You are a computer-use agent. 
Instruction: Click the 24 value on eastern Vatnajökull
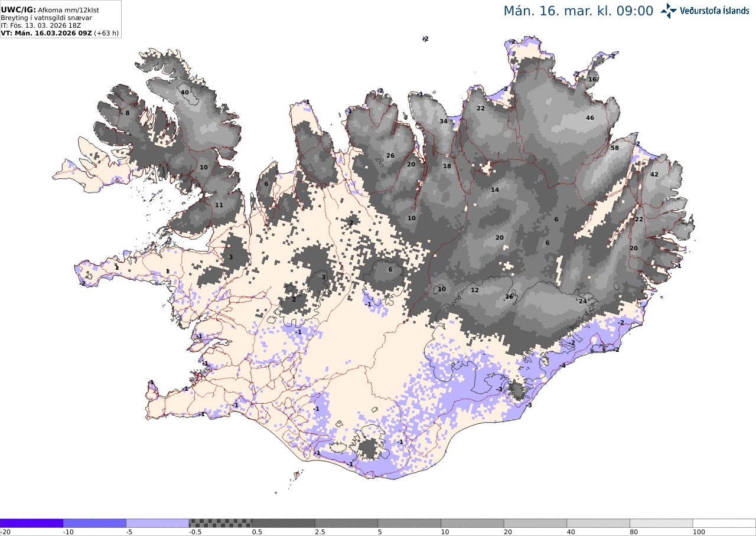[x=583, y=301]
